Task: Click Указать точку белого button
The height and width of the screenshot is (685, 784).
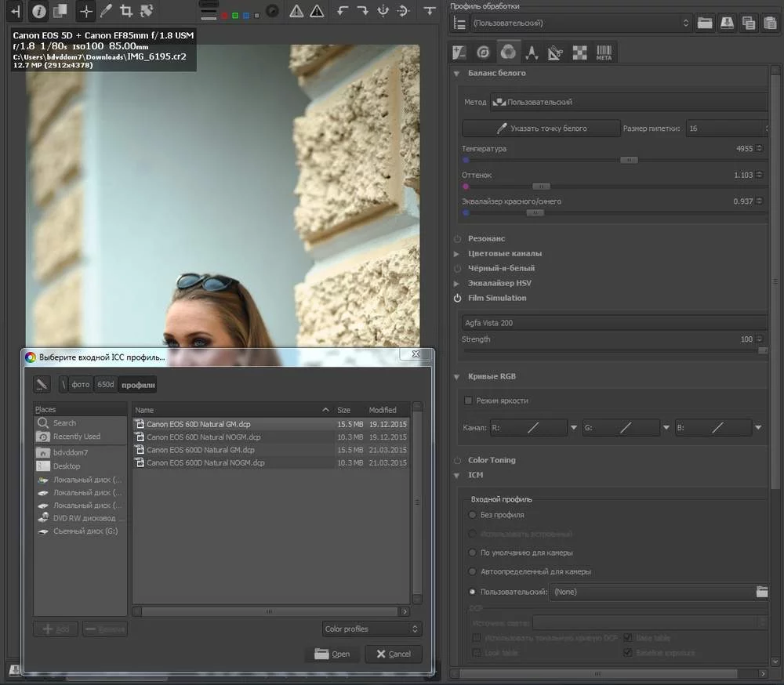Action: pyautogui.click(x=541, y=128)
